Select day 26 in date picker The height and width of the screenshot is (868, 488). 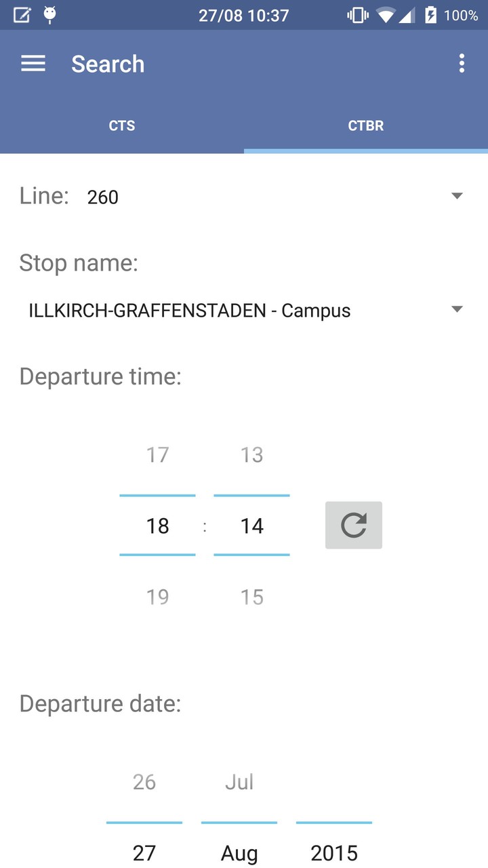pos(144,782)
